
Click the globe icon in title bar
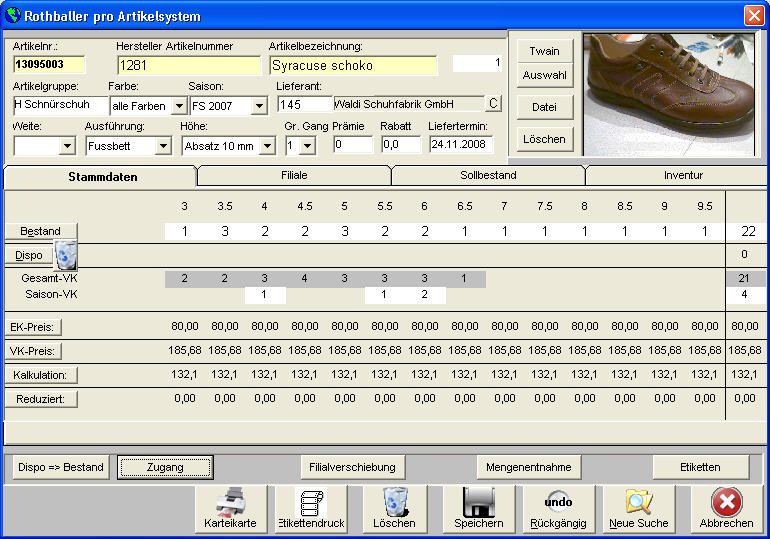(x=13, y=16)
